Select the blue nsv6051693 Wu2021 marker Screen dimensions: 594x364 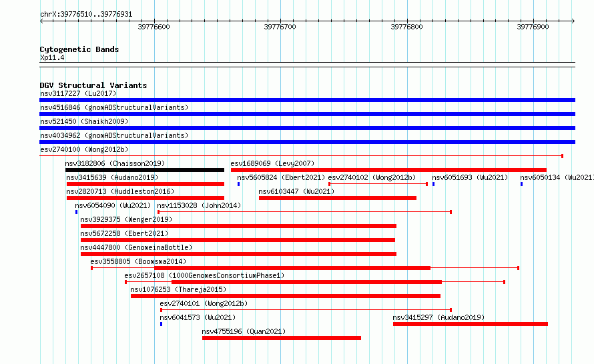(433, 184)
